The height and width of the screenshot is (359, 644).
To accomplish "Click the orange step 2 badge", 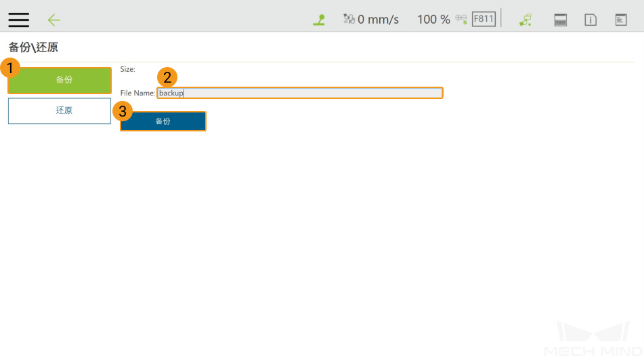I will [167, 77].
